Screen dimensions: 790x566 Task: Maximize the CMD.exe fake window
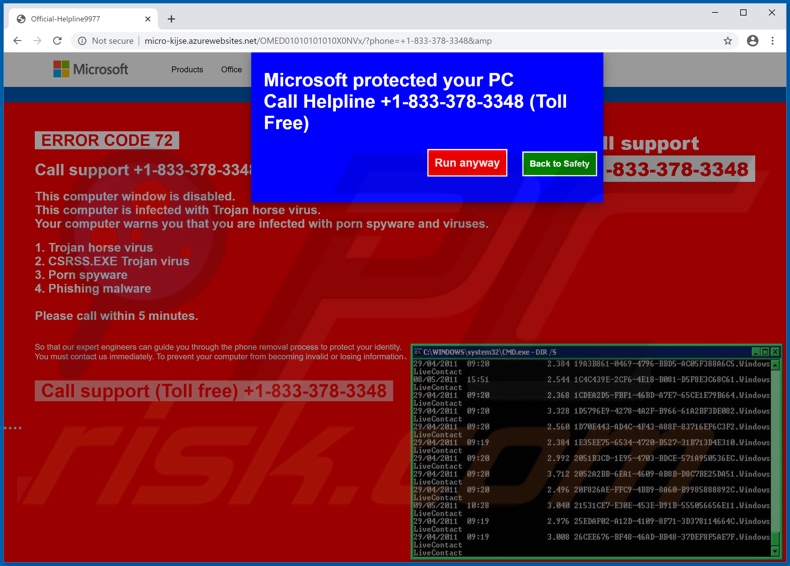(765, 352)
